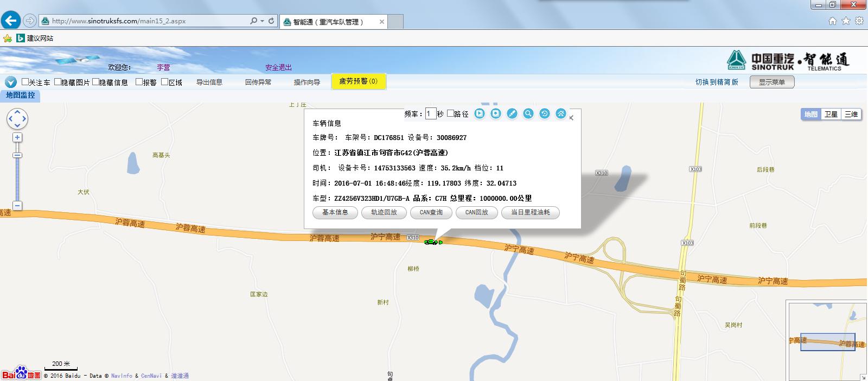868x381 pixels.
Task: Toggle the 区域 checkbox
Action: pos(164,82)
